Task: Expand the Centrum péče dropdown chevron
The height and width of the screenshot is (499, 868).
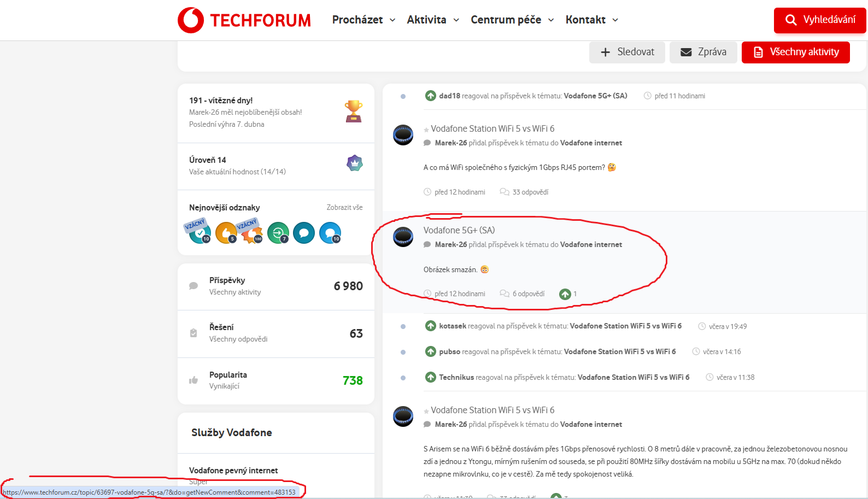Action: click(x=551, y=20)
